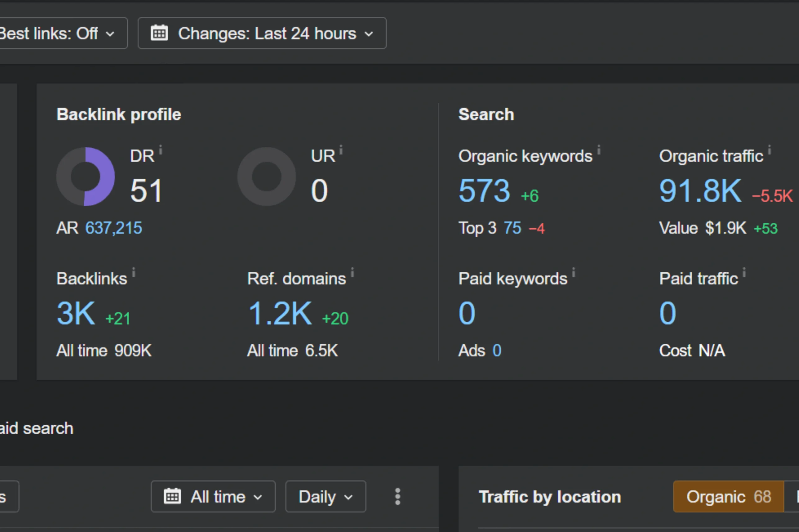Click the DR info icon
Image resolution: width=799 pixels, height=532 pixels.
[160, 150]
